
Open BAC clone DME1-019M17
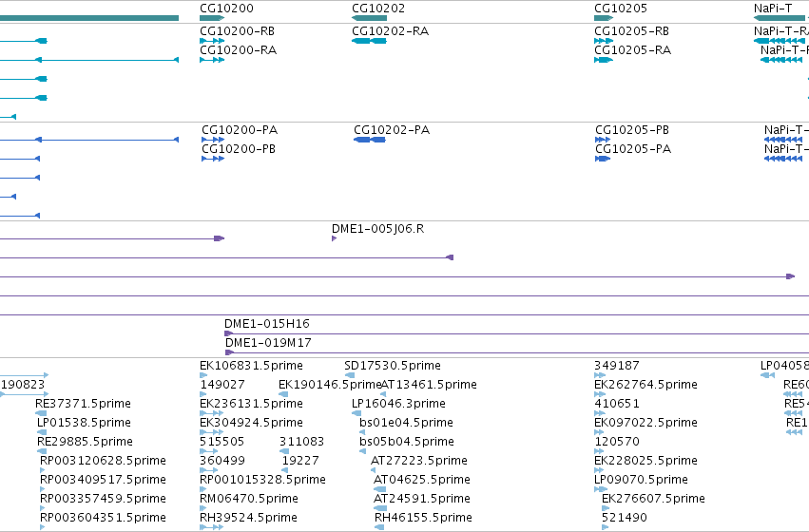coord(268,343)
